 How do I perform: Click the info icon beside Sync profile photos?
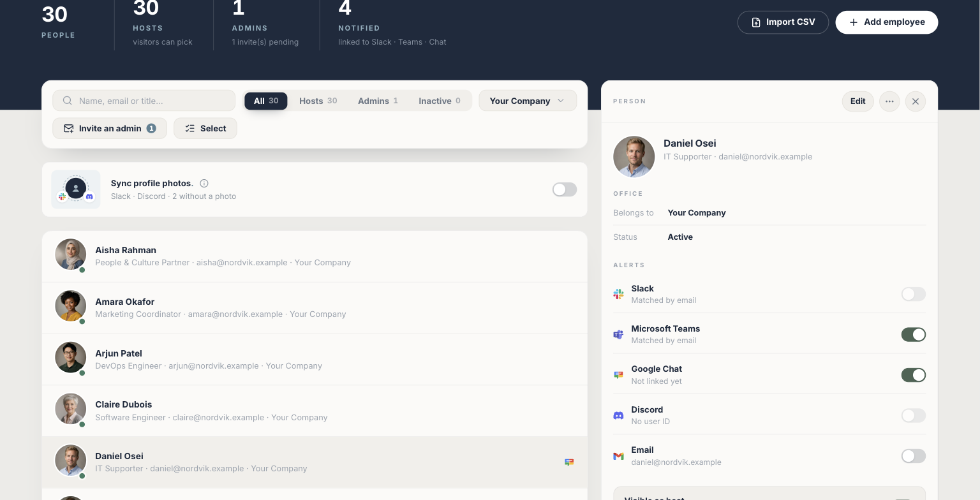(x=204, y=183)
